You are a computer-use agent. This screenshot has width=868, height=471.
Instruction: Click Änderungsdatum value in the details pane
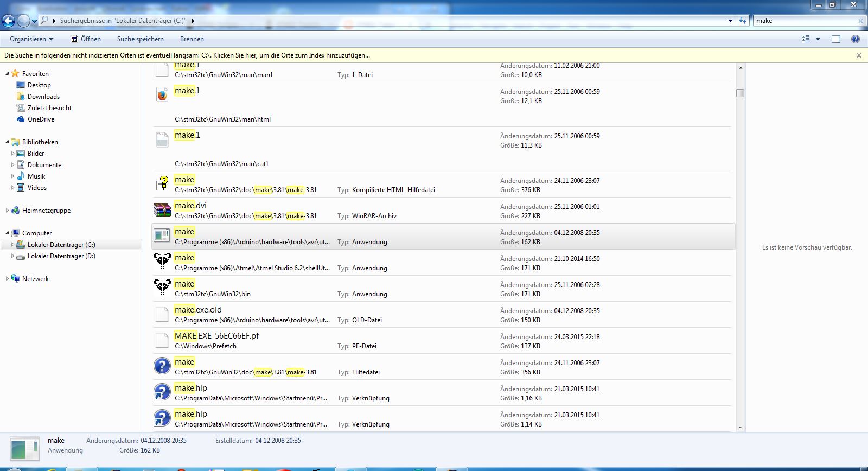163,441
